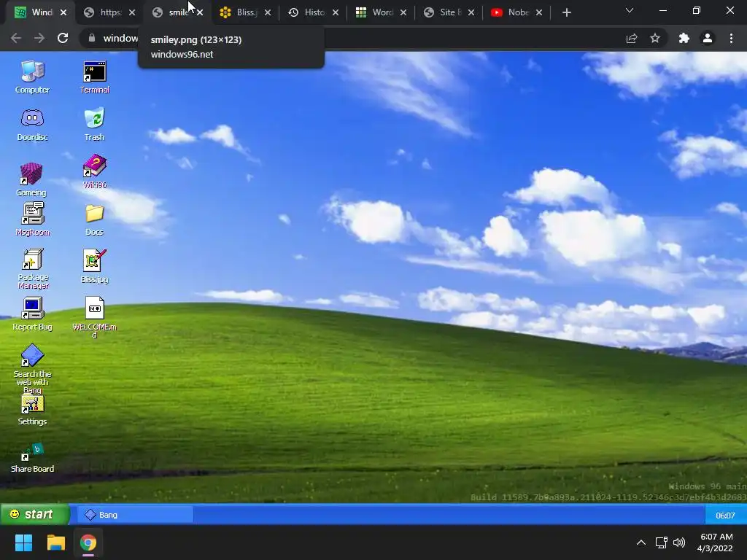The width and height of the screenshot is (747, 560).
Task: Open the Settings desktop icon
Action: [x=32, y=411]
